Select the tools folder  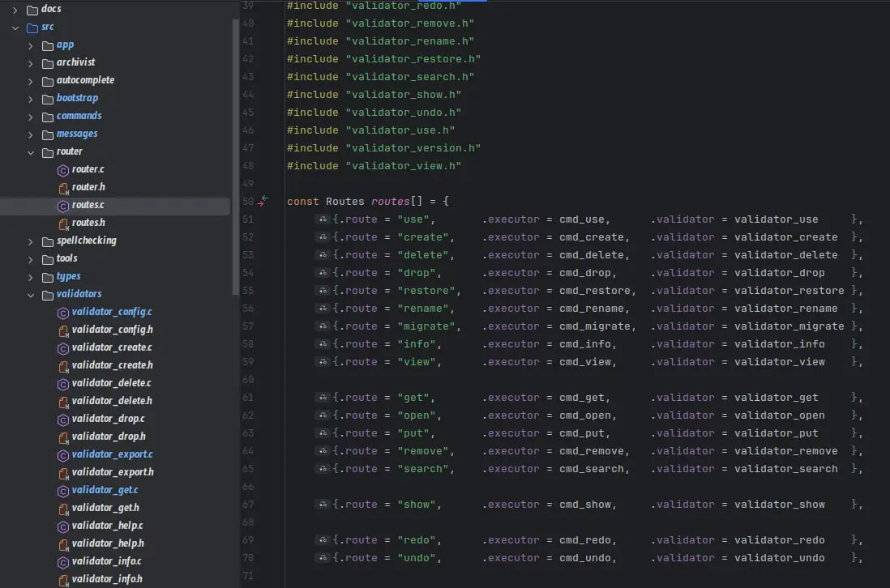click(66, 258)
